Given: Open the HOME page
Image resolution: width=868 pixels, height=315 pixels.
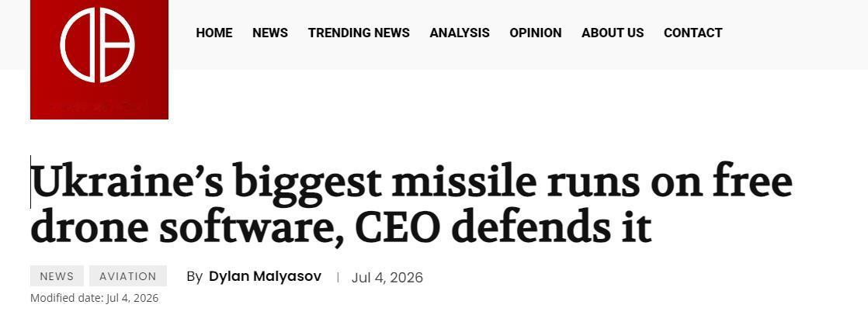Looking at the screenshot, I should pos(214,33).
